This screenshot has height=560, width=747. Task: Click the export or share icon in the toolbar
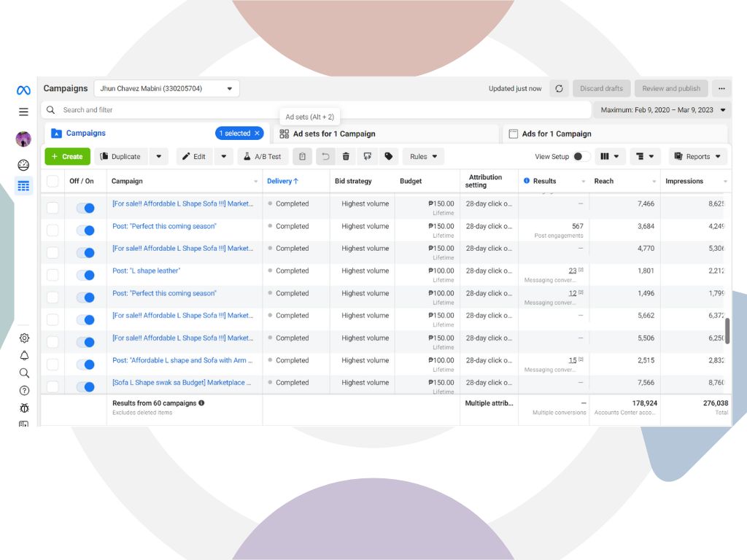[x=368, y=157]
